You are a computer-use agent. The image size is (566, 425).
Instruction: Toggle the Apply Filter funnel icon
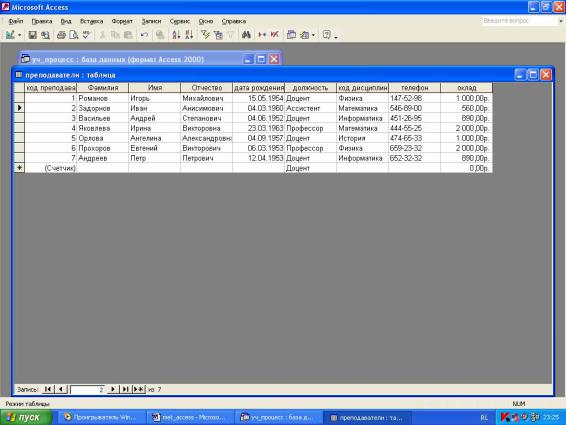230,35
